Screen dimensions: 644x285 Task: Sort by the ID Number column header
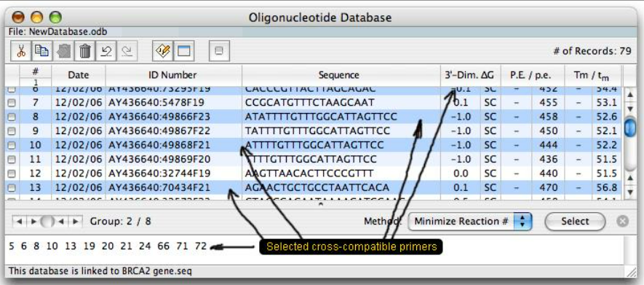coord(172,75)
